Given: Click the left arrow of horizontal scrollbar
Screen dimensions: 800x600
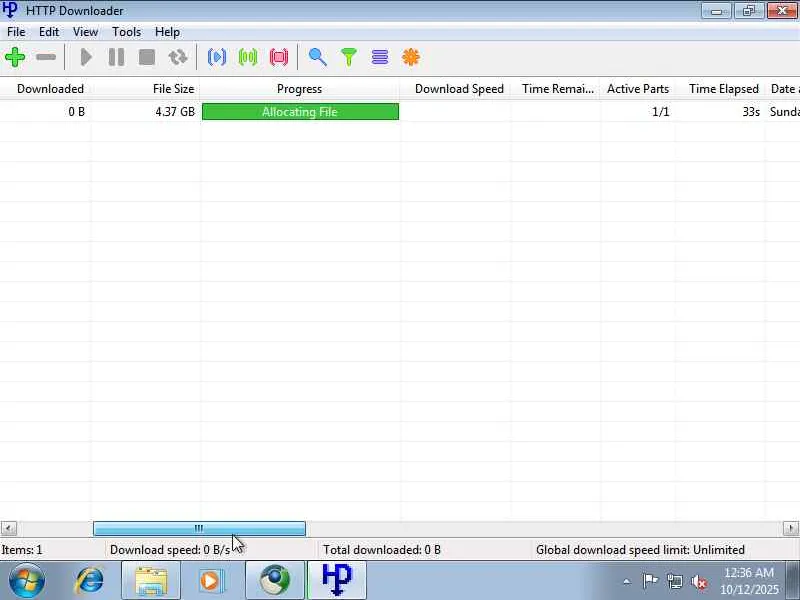Looking at the screenshot, I should pyautogui.click(x=9, y=529).
